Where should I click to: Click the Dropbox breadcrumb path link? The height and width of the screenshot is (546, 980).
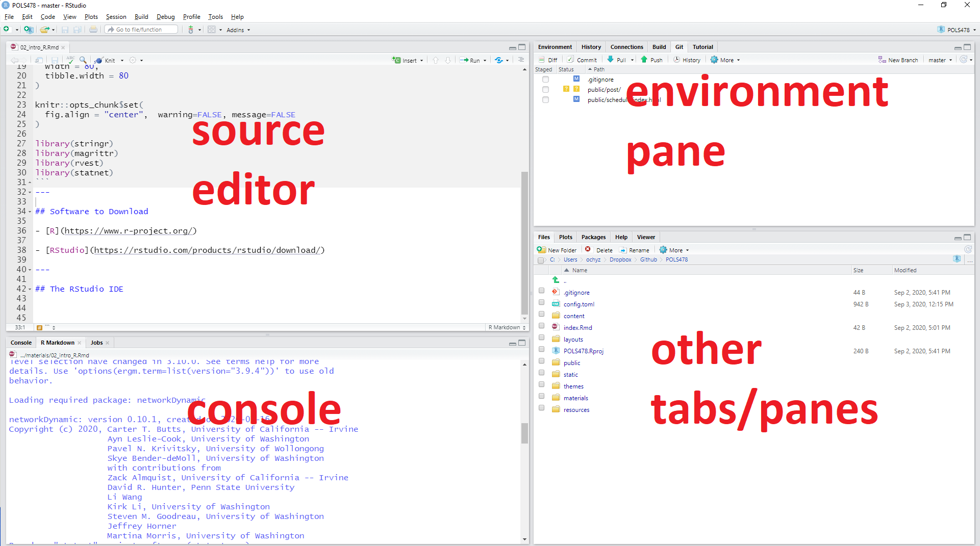pyautogui.click(x=620, y=259)
